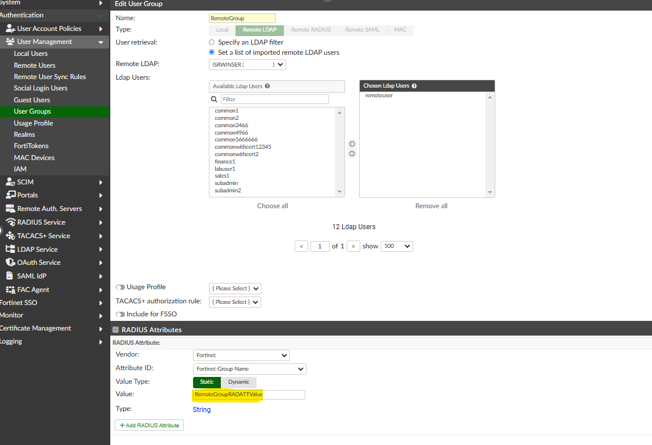Open Local Users page
The width and height of the screenshot is (652, 445).
coord(30,54)
